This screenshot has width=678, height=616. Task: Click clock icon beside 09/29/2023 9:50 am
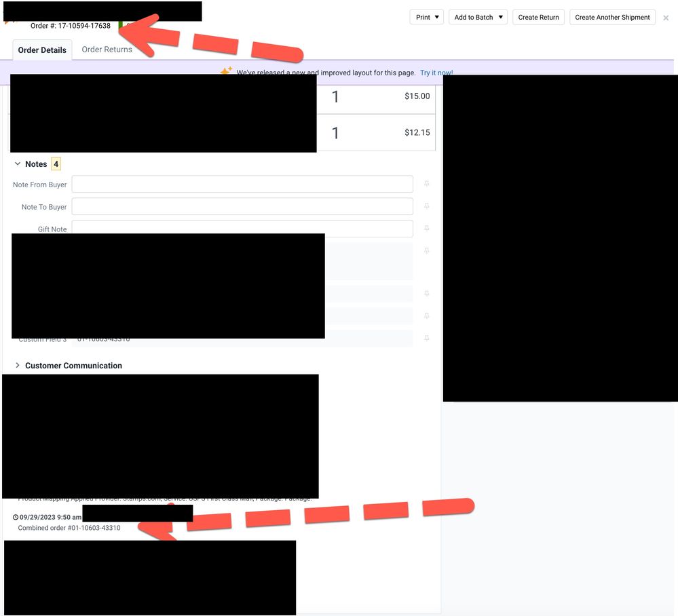click(x=16, y=518)
